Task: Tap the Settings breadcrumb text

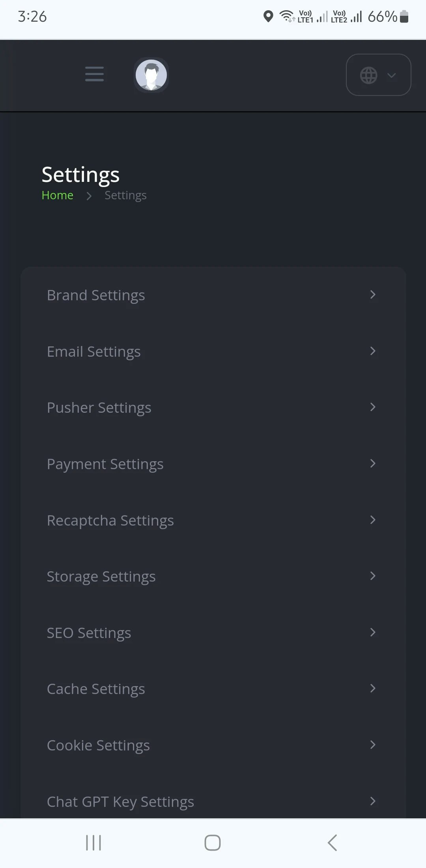Action: [x=125, y=195]
